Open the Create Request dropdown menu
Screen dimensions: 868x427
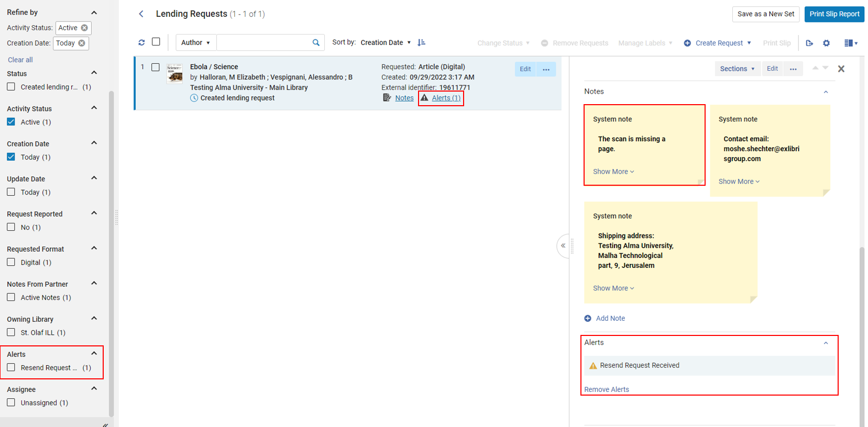click(x=749, y=43)
